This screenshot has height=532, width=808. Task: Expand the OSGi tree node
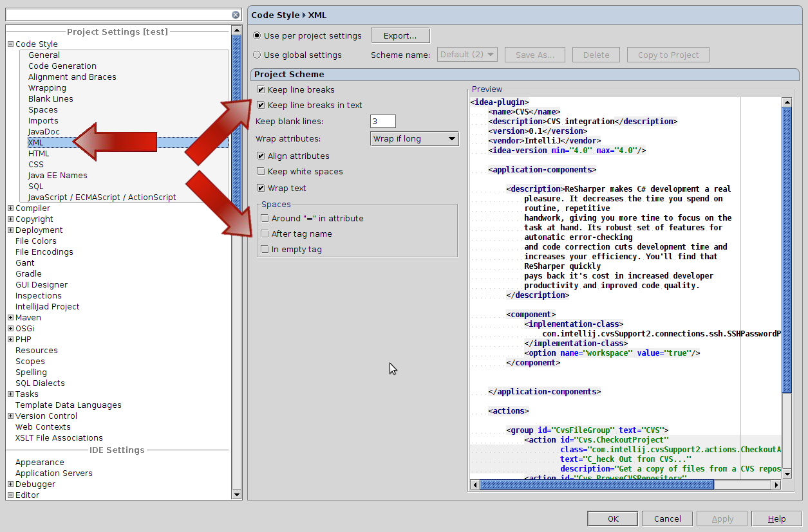[x=10, y=329]
